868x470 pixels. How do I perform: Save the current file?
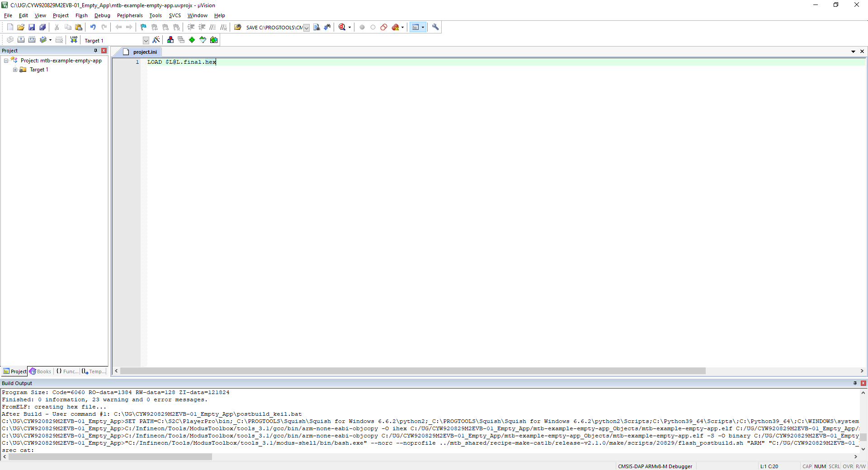click(32, 27)
